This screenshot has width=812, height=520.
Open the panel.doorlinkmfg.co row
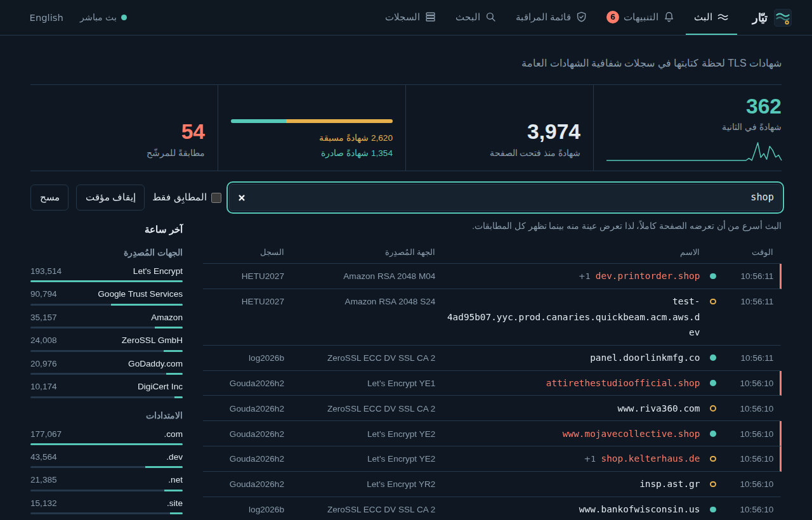492,358
